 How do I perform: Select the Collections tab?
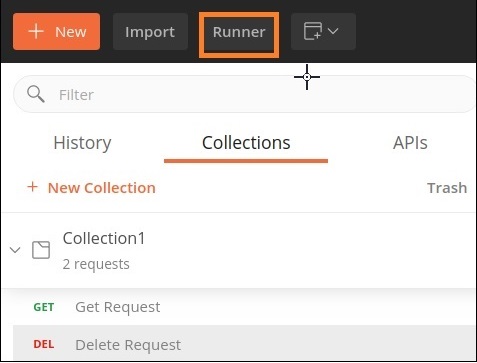[246, 143]
